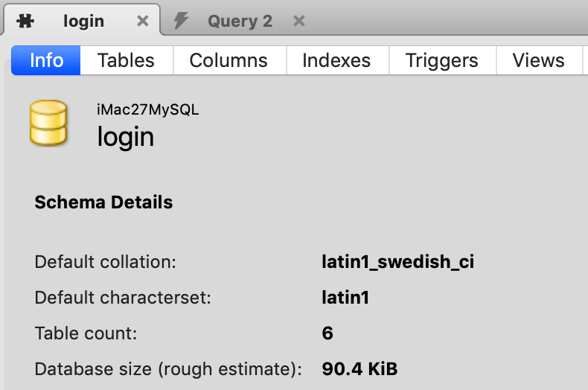Select the Views tab

[538, 60]
